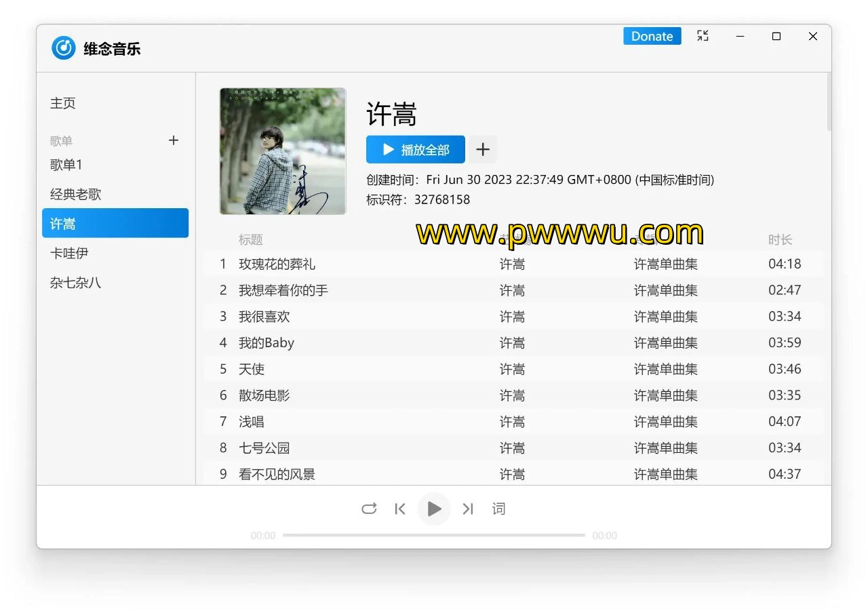Click the mini-mode collapse icon beside Donate
The image size is (868, 613).
point(703,36)
